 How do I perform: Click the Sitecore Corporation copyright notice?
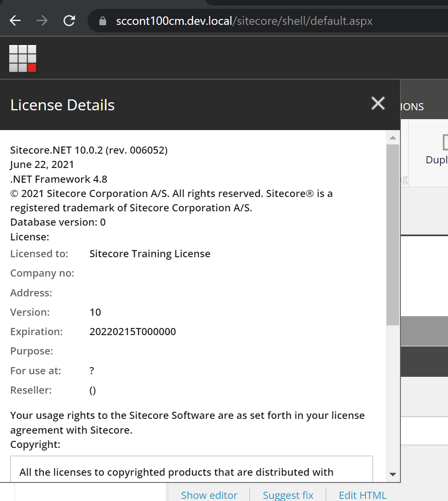click(171, 201)
